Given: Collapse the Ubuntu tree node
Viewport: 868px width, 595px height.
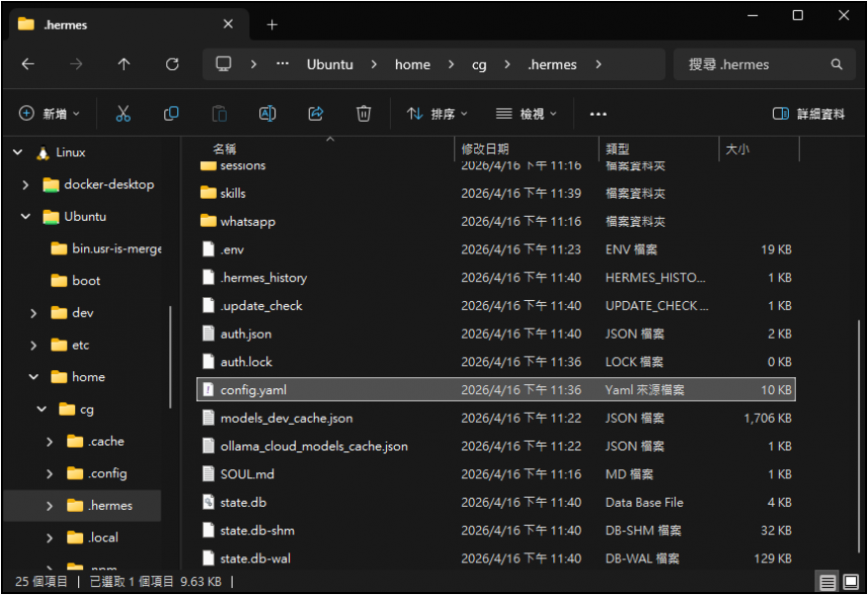Looking at the screenshot, I should point(26,217).
